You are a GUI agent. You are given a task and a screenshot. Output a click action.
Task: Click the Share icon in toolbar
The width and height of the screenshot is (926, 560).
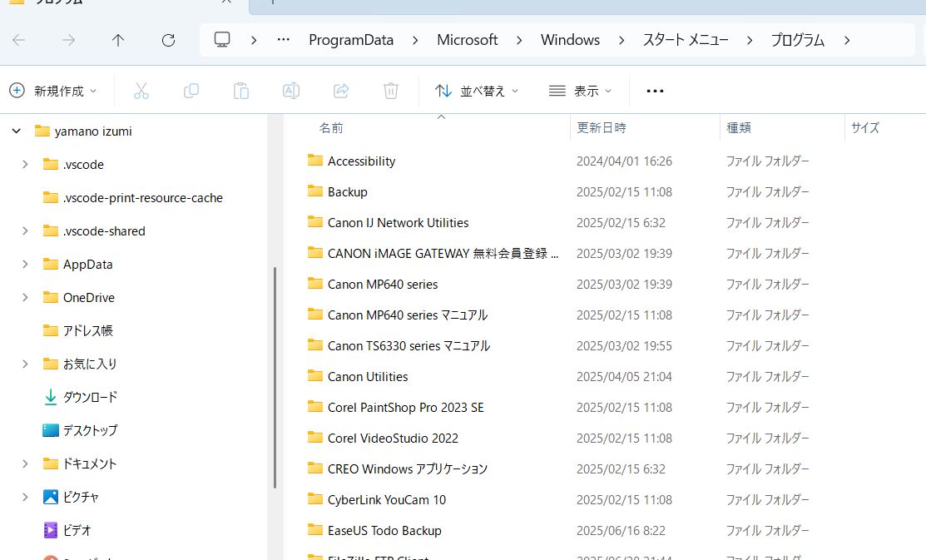point(341,91)
